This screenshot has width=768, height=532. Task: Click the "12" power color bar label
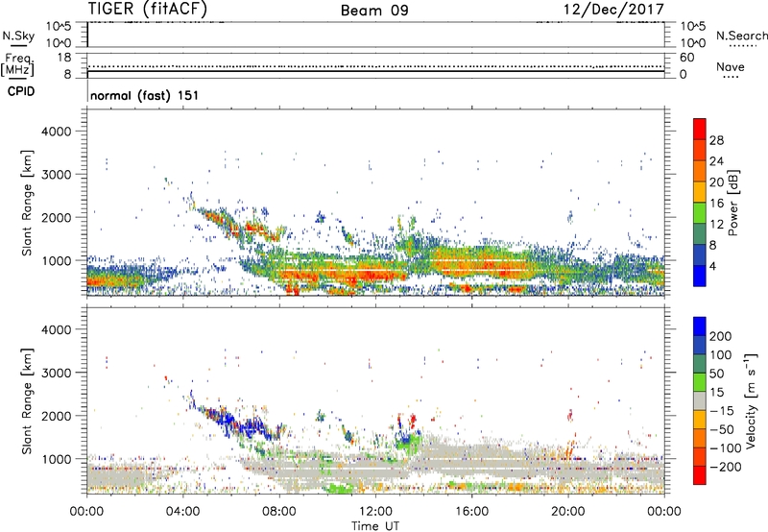point(716,225)
